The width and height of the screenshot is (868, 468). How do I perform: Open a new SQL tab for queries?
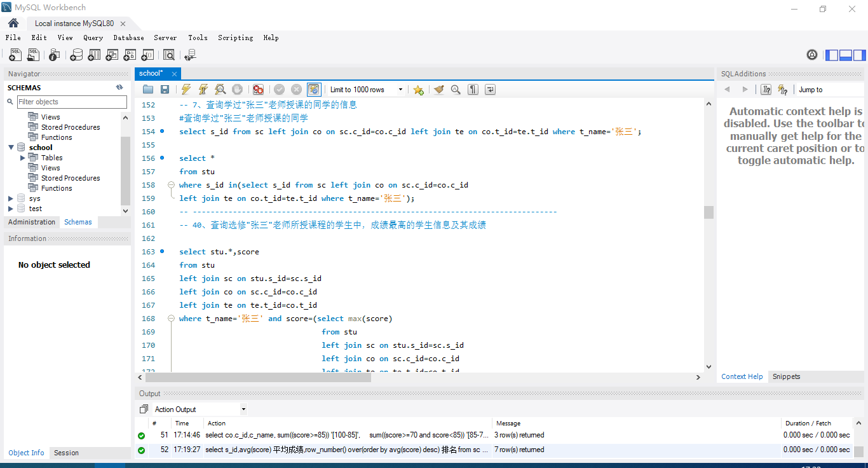click(15, 55)
